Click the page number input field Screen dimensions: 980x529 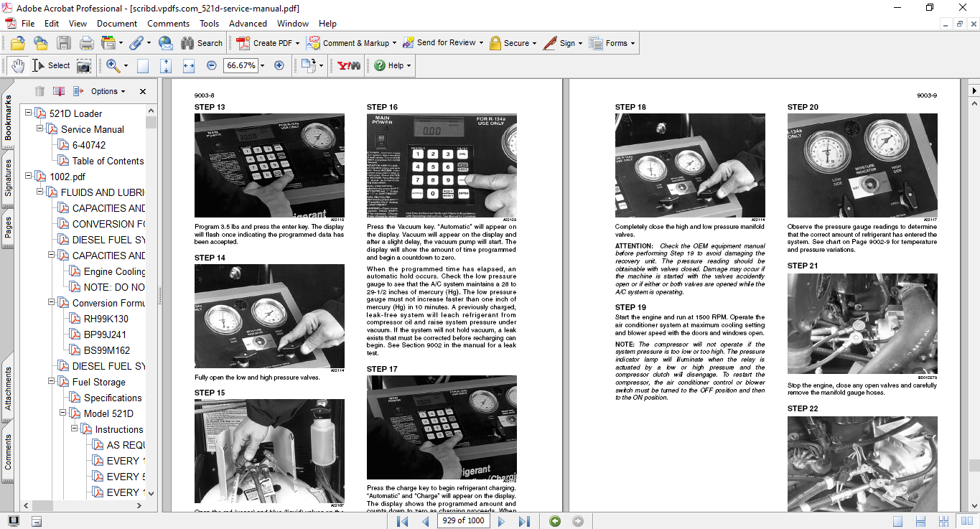pyautogui.click(x=463, y=521)
